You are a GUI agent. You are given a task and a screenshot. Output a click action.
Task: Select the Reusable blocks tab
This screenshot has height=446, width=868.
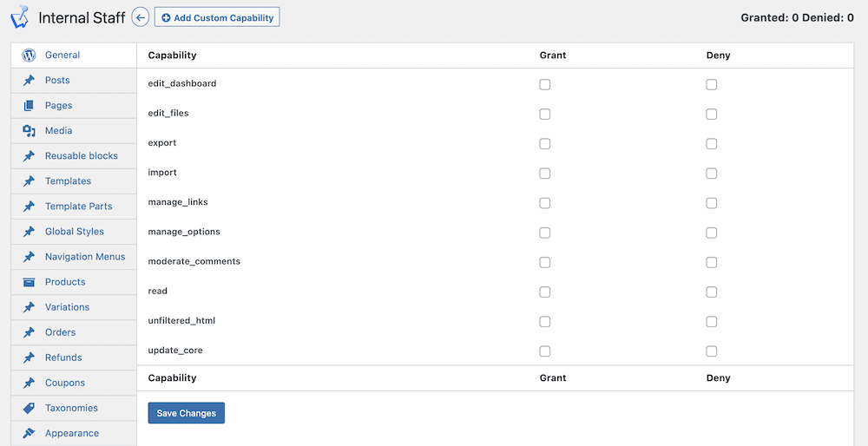coord(74,156)
